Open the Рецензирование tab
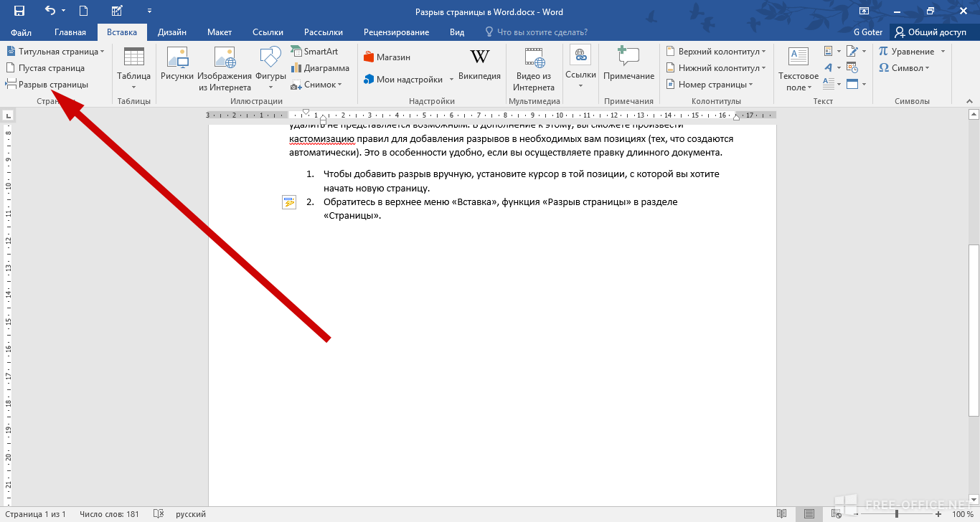Screen dimensions: 980x522 (x=396, y=32)
